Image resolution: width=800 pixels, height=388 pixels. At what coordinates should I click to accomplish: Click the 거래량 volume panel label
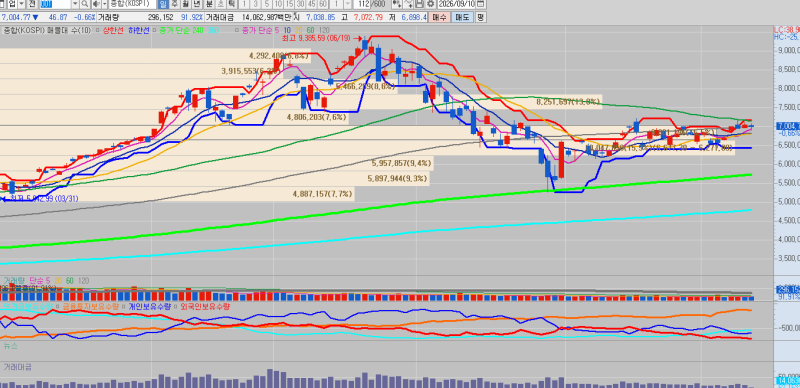pyautogui.click(x=14, y=280)
